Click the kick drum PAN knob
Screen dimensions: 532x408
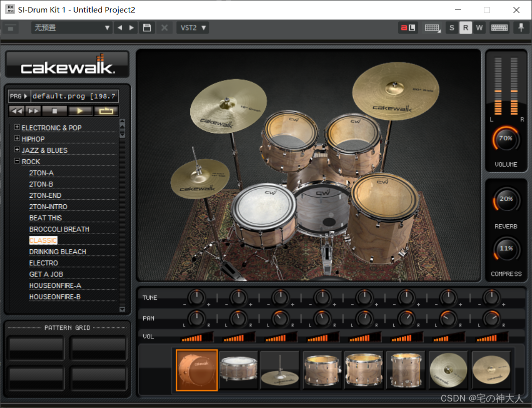pyautogui.click(x=197, y=318)
